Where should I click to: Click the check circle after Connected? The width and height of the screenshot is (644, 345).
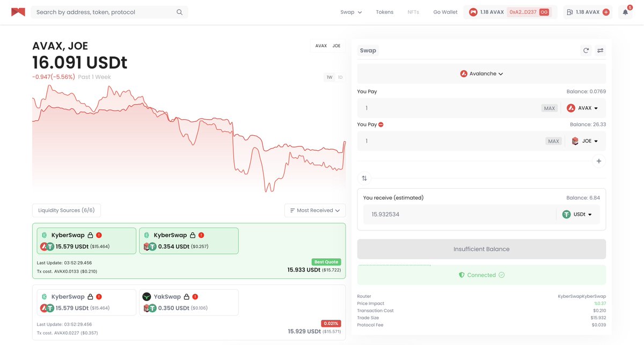(x=502, y=275)
